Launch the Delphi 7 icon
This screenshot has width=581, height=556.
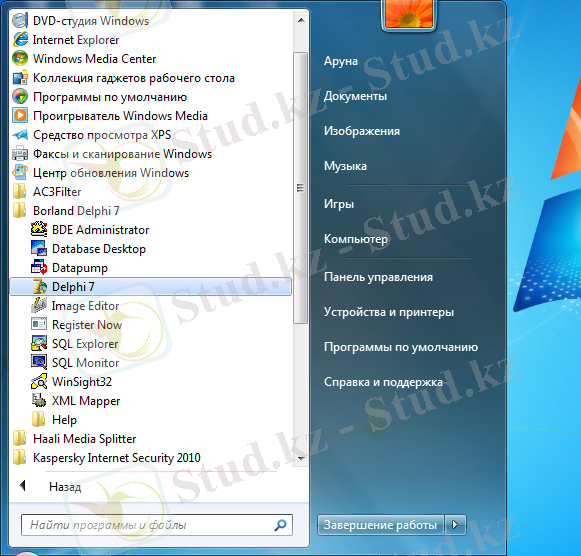(39, 287)
